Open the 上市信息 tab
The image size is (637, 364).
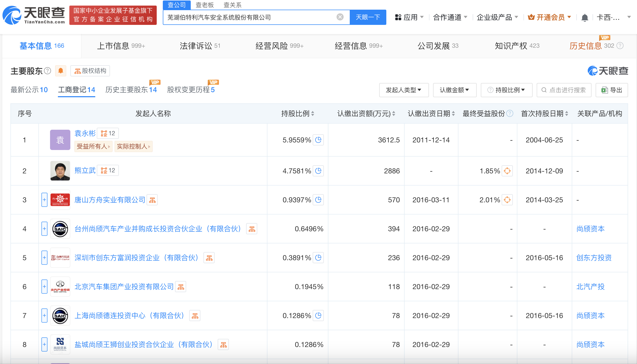(x=121, y=46)
